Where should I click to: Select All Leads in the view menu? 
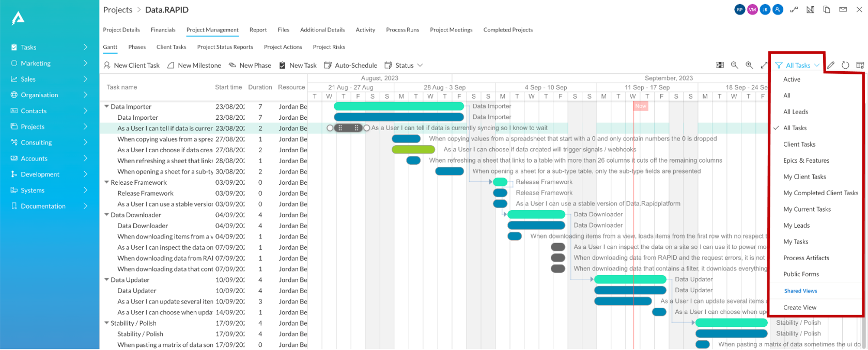796,112
